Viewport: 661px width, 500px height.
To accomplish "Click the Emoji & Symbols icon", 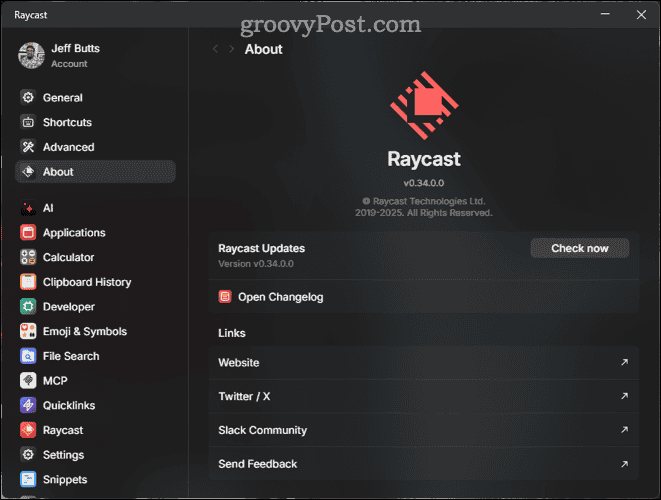I will click(x=28, y=331).
